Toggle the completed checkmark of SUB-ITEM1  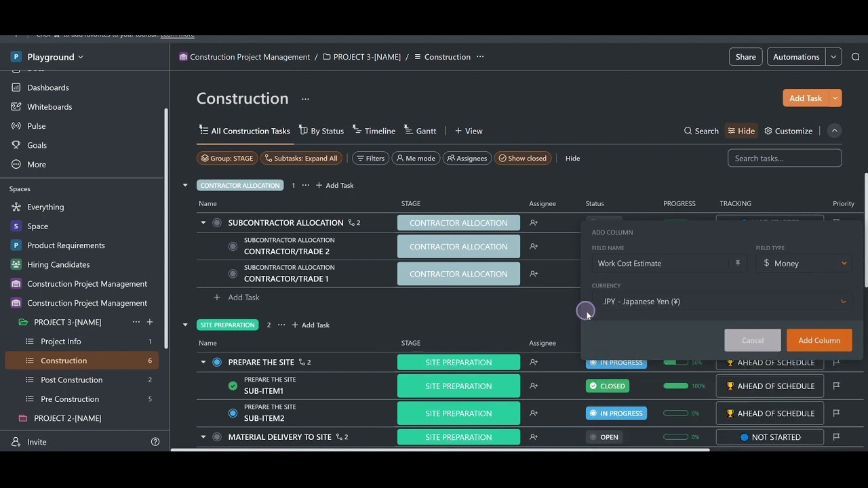pyautogui.click(x=233, y=386)
